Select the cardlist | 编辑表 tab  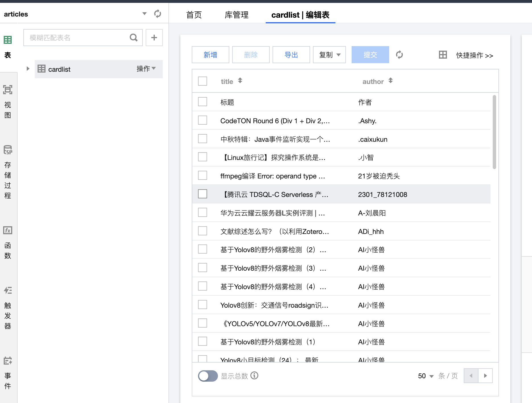coord(300,15)
